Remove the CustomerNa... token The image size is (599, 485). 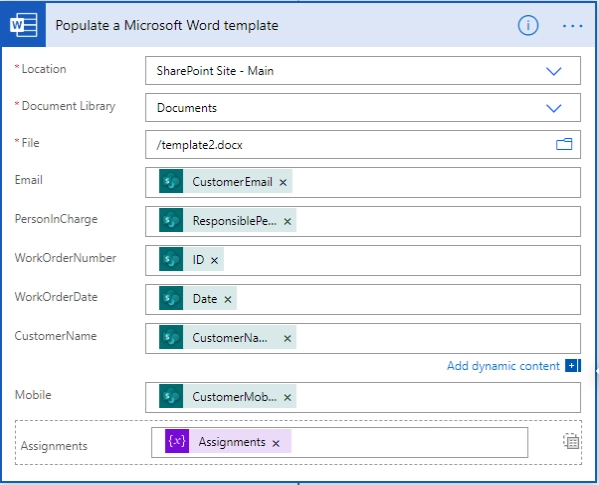[287, 338]
